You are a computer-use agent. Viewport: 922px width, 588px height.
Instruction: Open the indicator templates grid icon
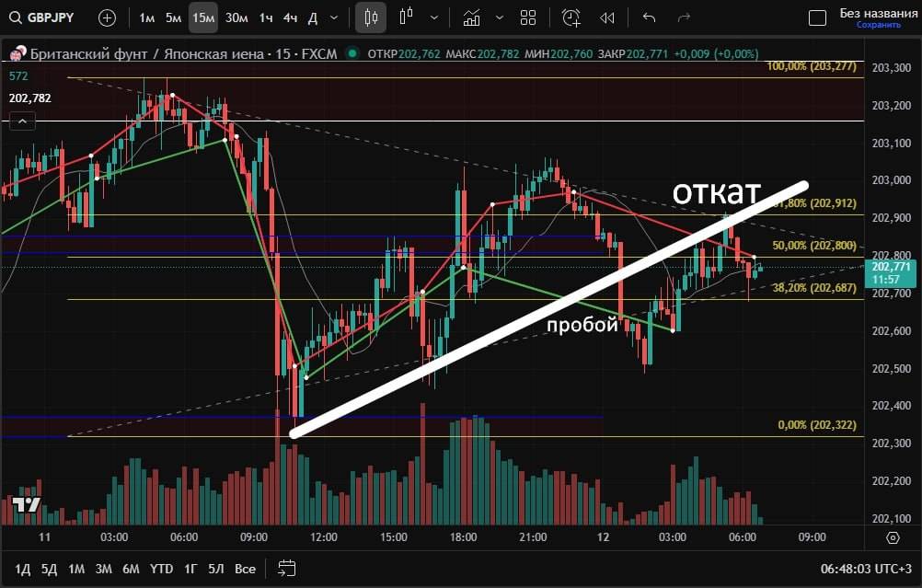[x=528, y=17]
